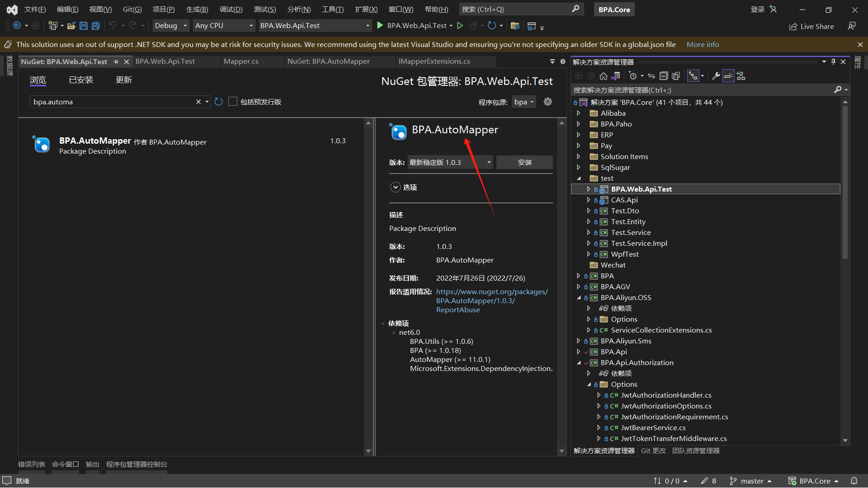
Task: Click the NuGet settings gear icon
Action: (547, 102)
